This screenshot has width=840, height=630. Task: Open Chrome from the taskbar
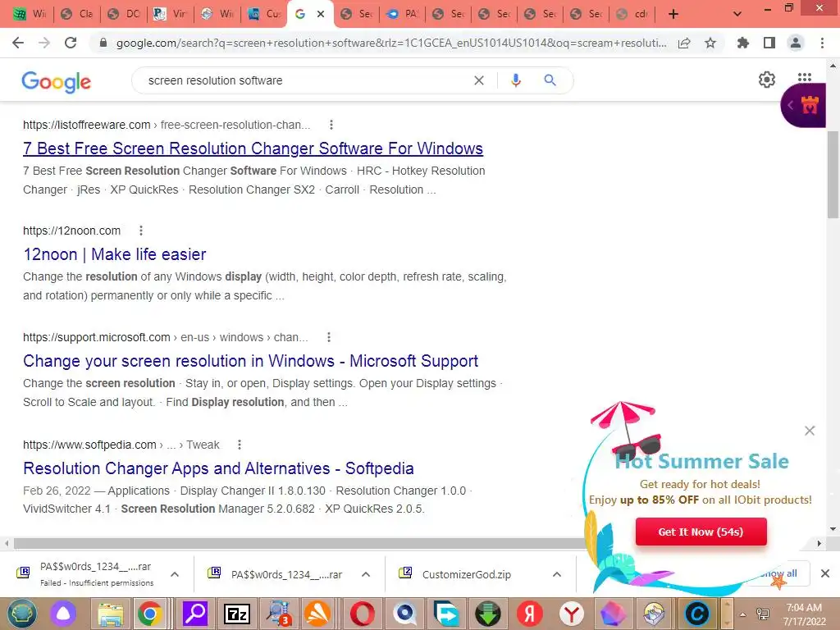tap(150, 614)
